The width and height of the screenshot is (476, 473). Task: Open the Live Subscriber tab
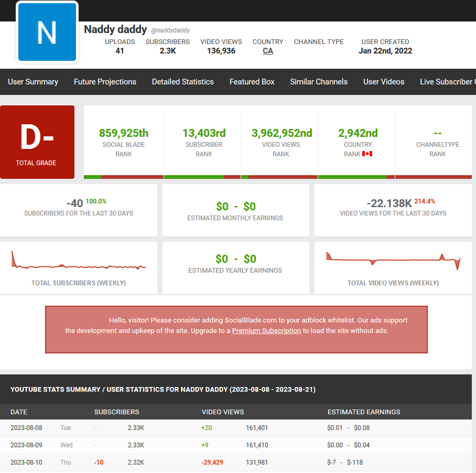pos(448,82)
